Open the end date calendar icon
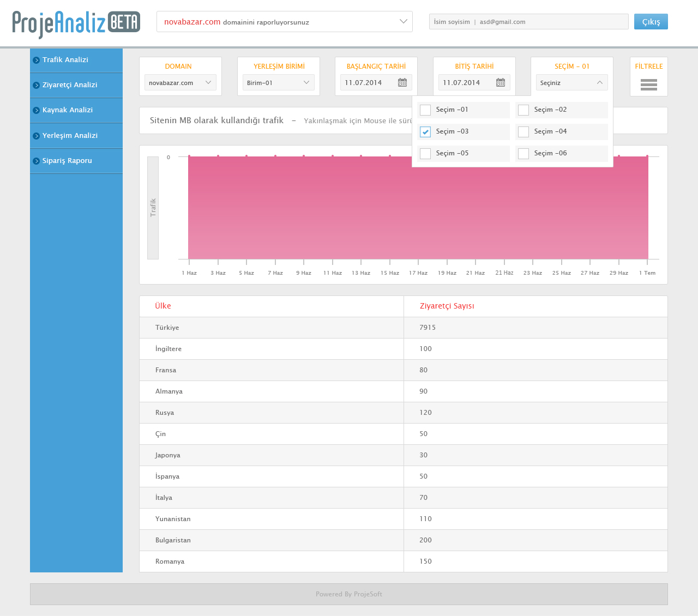This screenshot has height=616, width=698. point(501,82)
